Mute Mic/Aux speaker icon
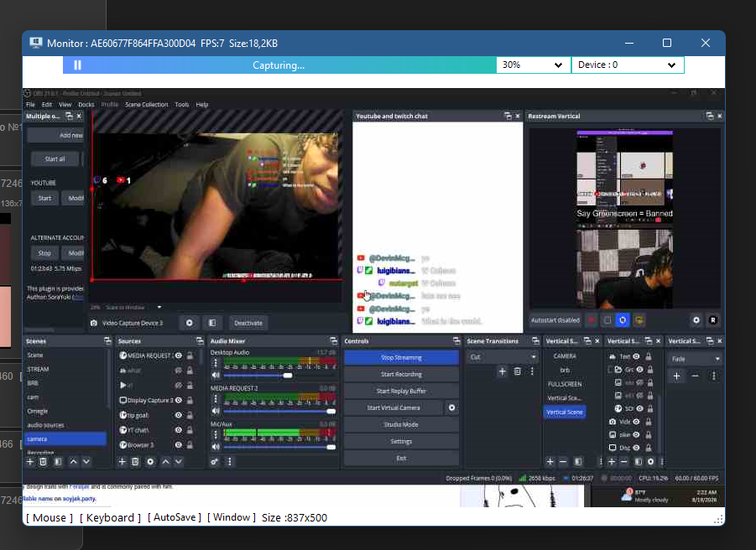 [x=216, y=447]
